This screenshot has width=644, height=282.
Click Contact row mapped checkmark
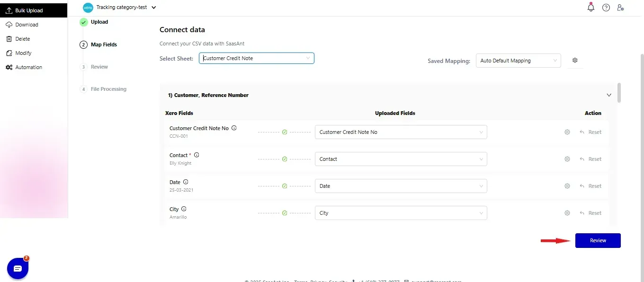tap(285, 159)
